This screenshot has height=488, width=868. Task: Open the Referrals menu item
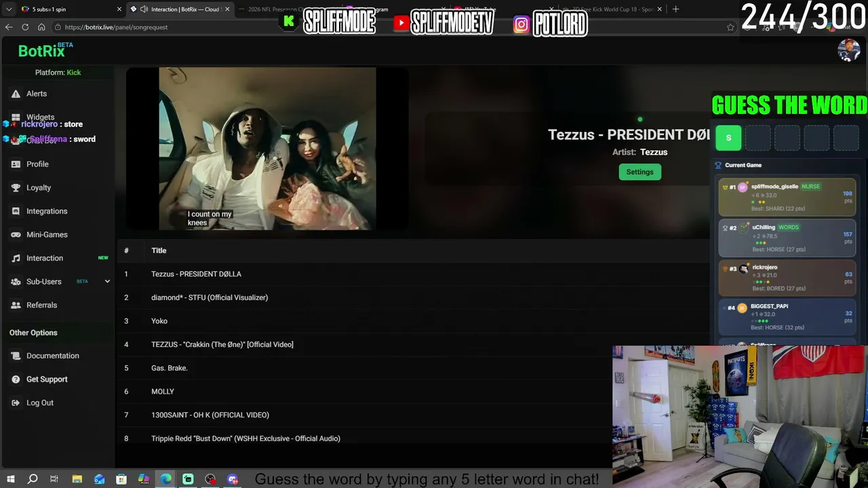(41, 305)
